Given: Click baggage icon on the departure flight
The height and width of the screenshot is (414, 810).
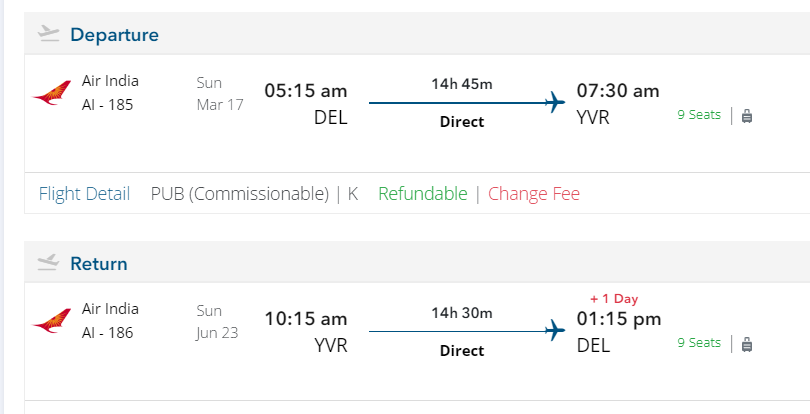Looking at the screenshot, I should 747,116.
